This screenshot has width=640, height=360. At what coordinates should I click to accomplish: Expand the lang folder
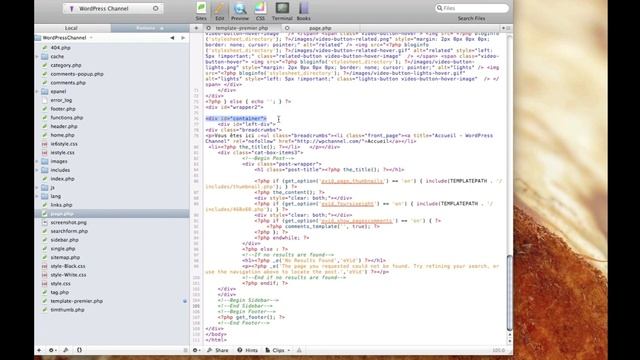click(x=37, y=196)
